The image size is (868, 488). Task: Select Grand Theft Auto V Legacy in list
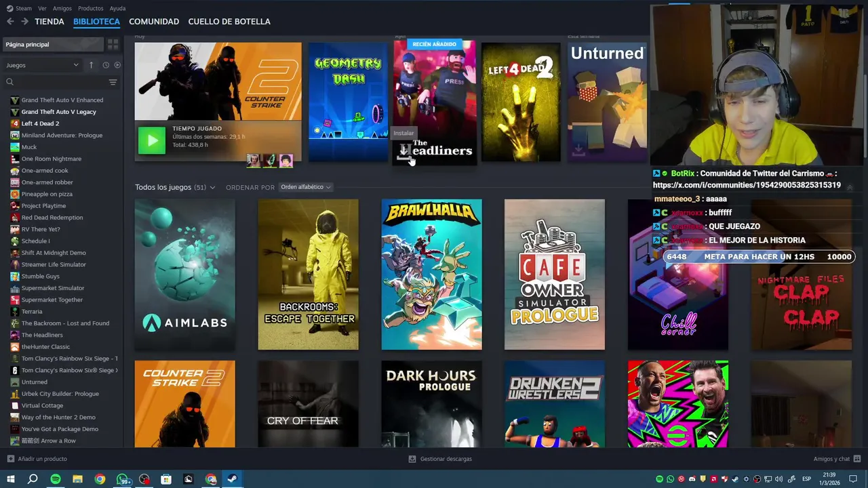point(58,112)
